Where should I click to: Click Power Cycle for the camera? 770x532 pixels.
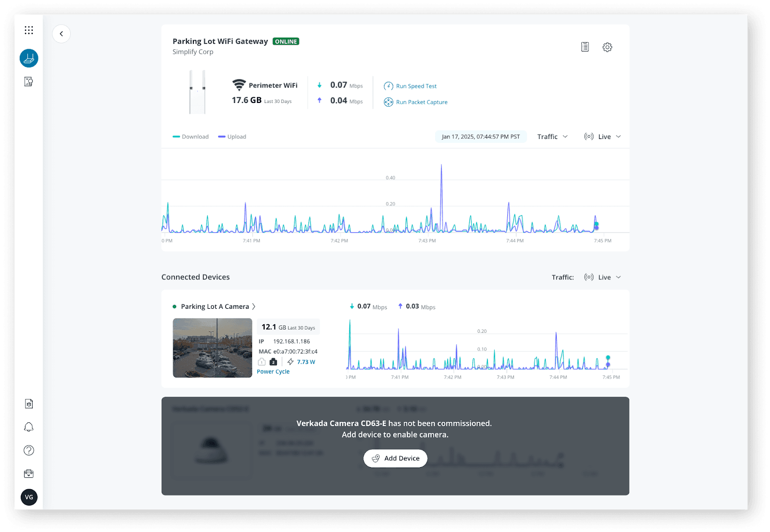click(x=273, y=372)
